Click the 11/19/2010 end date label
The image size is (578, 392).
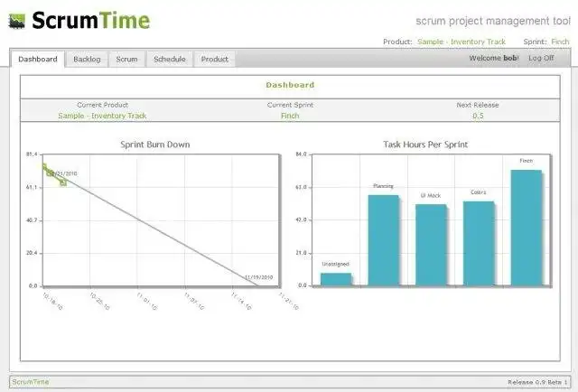(x=259, y=277)
